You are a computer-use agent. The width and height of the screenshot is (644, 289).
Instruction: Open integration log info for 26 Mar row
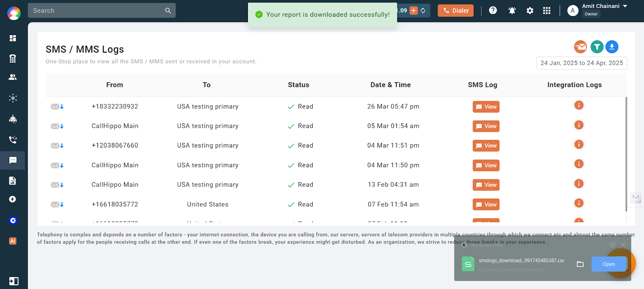click(x=579, y=105)
